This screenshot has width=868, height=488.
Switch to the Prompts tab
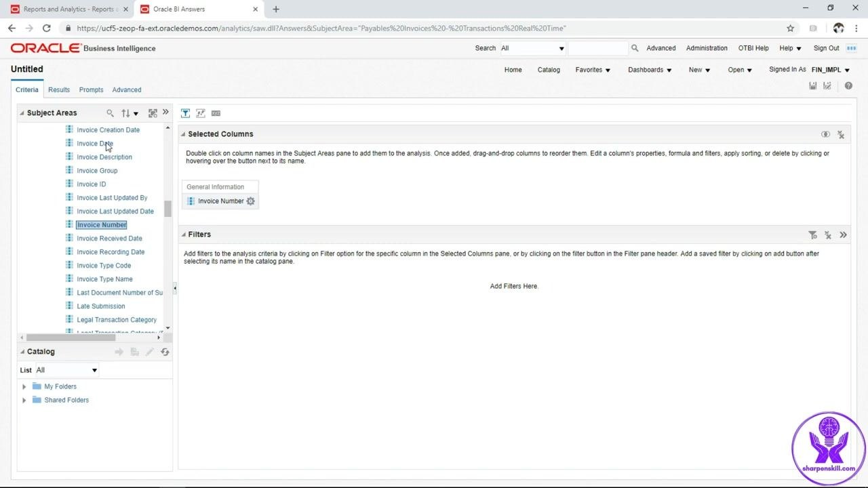click(91, 89)
